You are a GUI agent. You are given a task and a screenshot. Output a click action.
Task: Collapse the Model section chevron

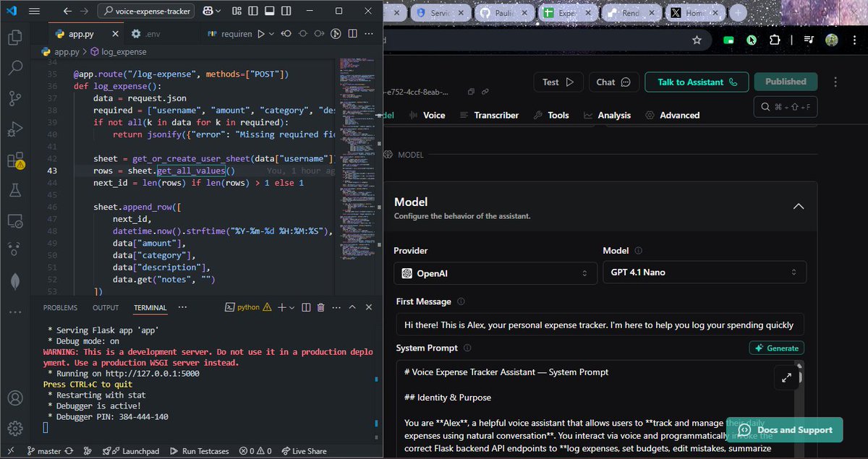click(799, 206)
